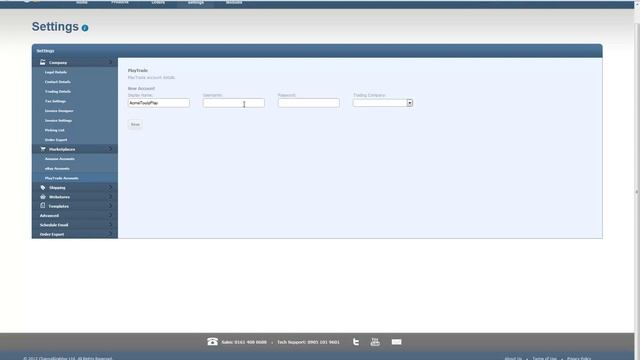Click the Templates document icon in sidebar
Image resolution: width=640 pixels, height=360 pixels.
click(x=42, y=206)
